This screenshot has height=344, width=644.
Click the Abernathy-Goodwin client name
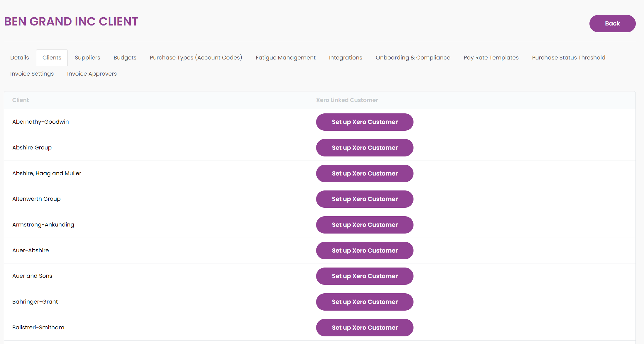tap(40, 122)
